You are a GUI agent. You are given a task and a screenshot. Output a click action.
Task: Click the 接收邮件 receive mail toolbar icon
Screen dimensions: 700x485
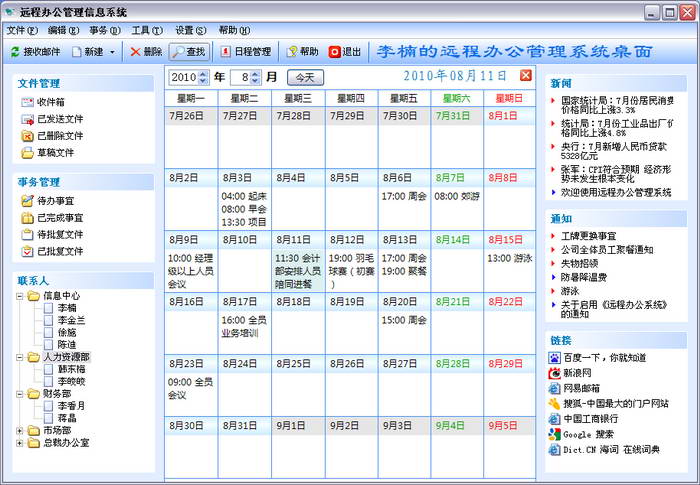click(15, 51)
